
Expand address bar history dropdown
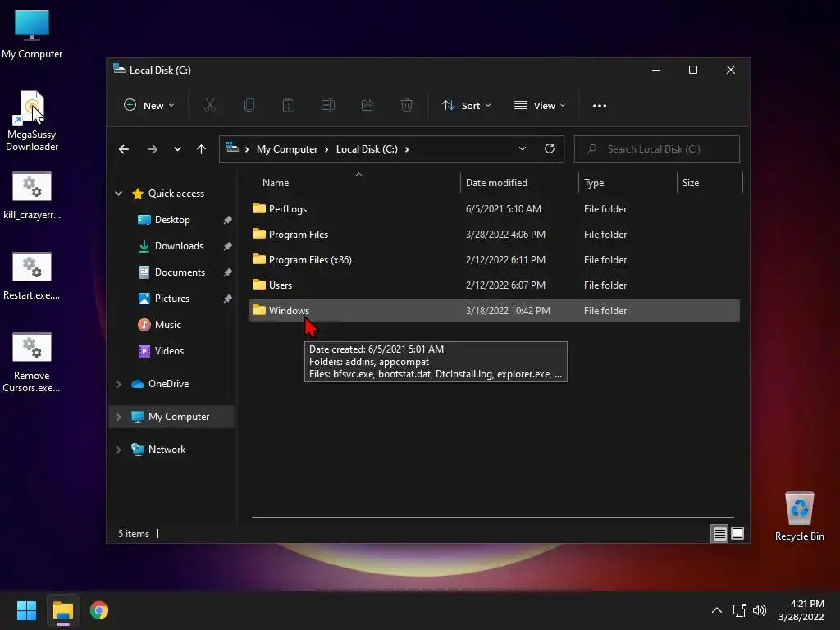pos(523,149)
